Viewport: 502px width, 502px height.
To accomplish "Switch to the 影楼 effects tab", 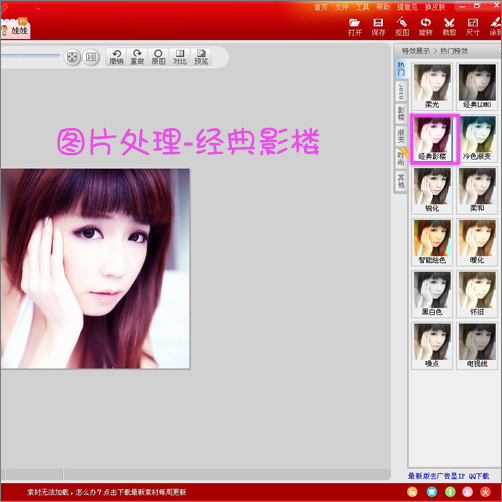I will click(401, 114).
